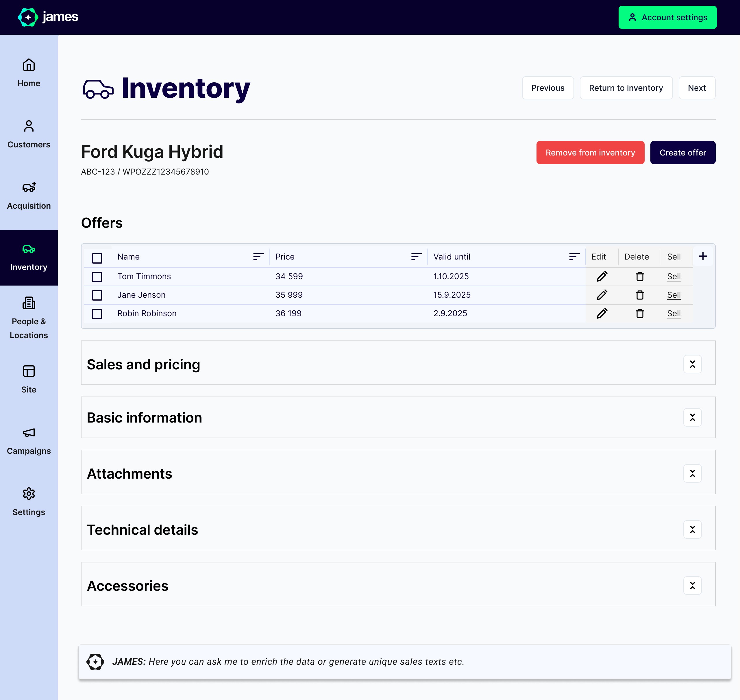Click the Valid until column sort icon
Image resolution: width=740 pixels, height=700 pixels.
coord(574,257)
